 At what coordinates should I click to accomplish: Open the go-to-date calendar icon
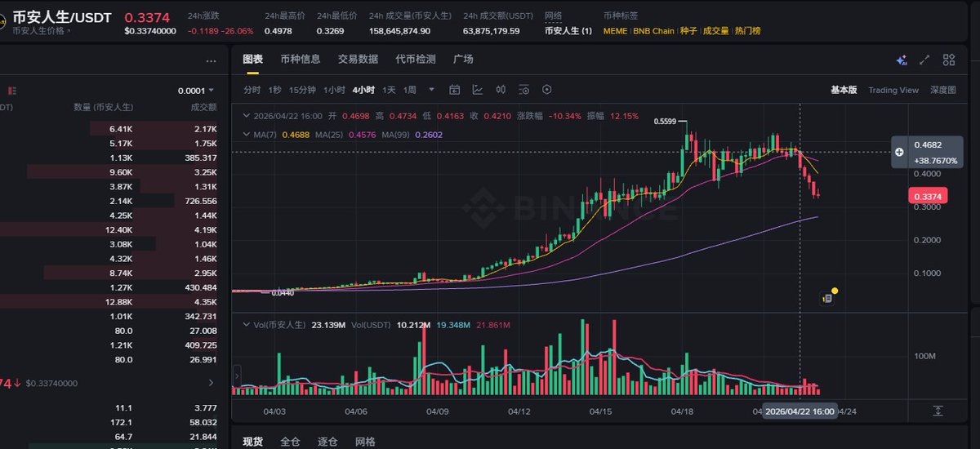pyautogui.click(x=455, y=90)
